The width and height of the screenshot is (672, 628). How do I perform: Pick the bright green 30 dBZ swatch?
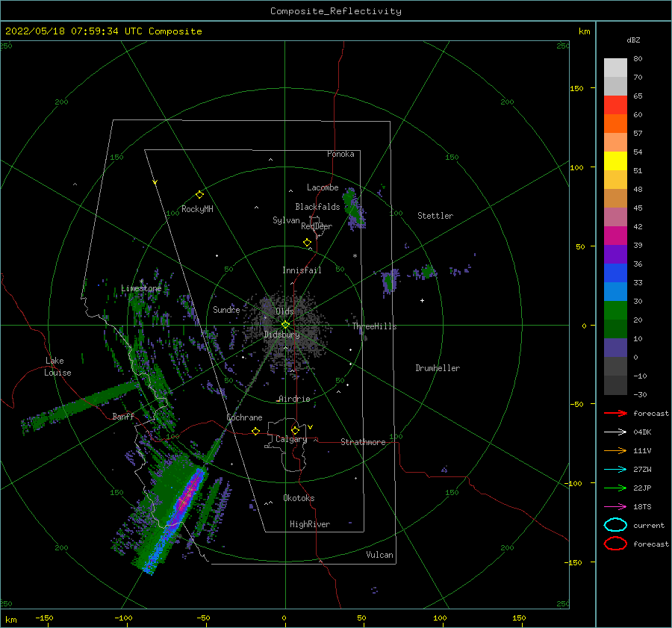[615, 310]
